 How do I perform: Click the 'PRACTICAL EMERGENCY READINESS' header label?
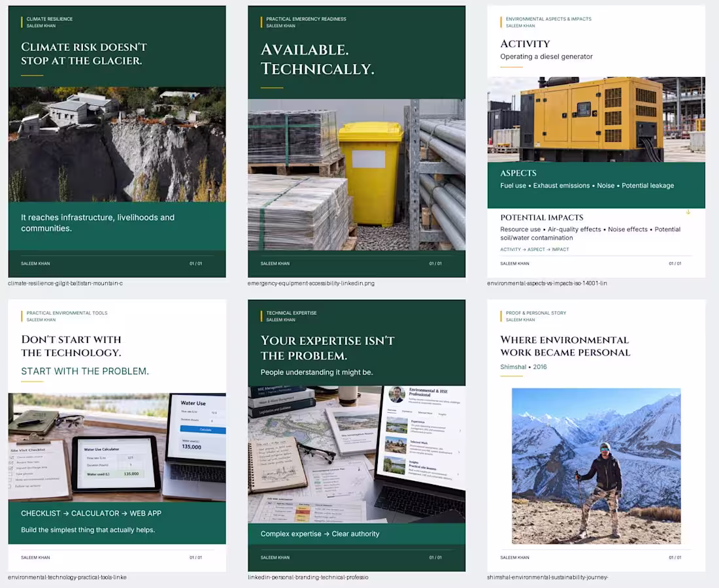point(307,19)
